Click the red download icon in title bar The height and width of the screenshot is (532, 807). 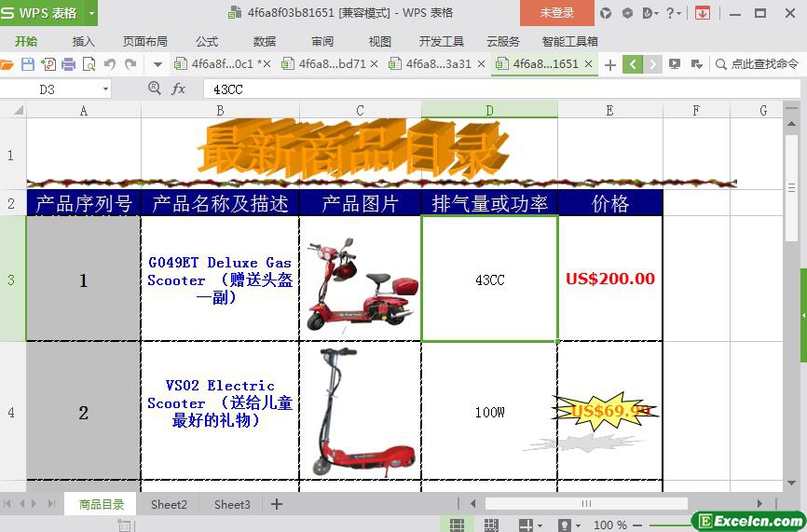(x=703, y=13)
